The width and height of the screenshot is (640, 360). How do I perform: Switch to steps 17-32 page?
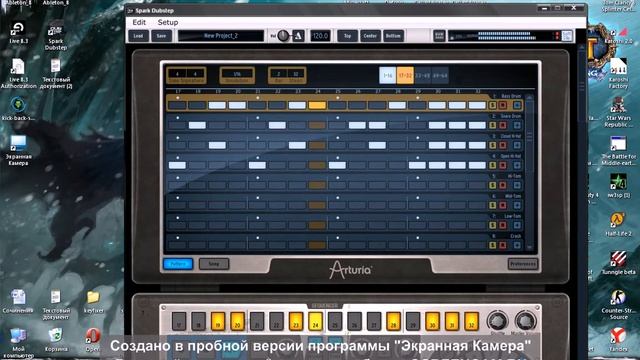(405, 76)
